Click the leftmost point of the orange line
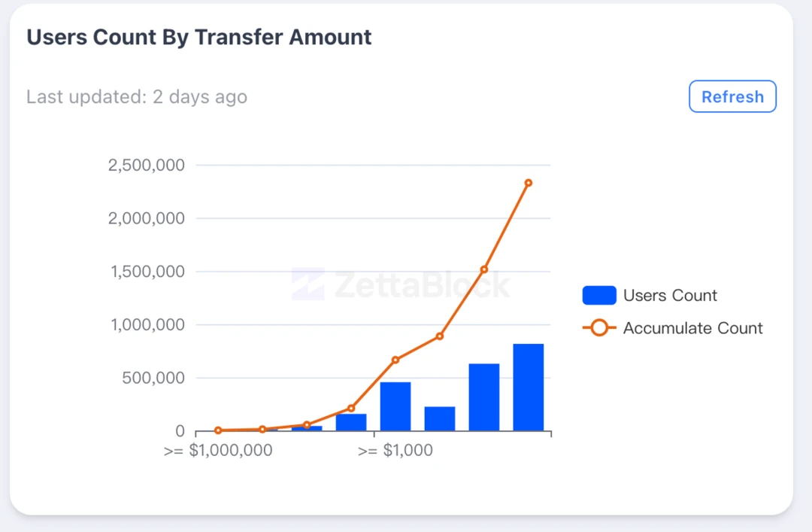This screenshot has height=532, width=812. (218, 430)
